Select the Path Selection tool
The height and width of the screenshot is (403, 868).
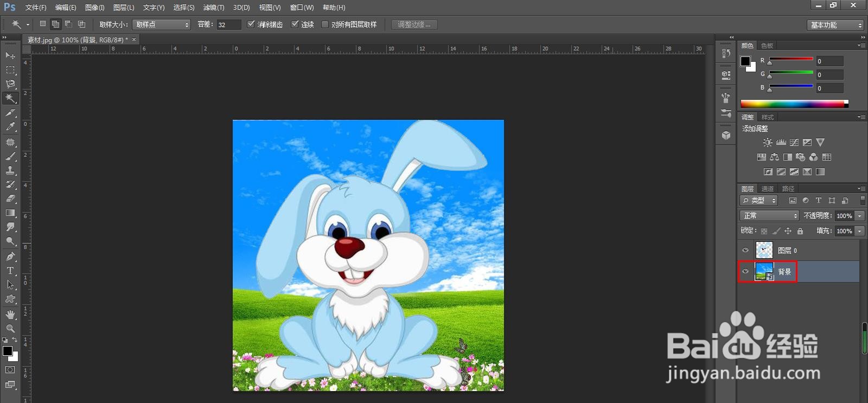[x=10, y=285]
